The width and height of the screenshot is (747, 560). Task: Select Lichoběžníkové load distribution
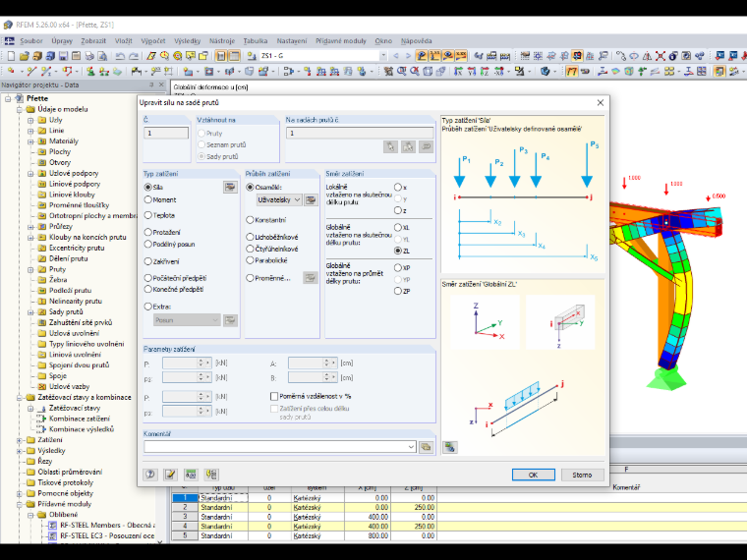click(250, 237)
